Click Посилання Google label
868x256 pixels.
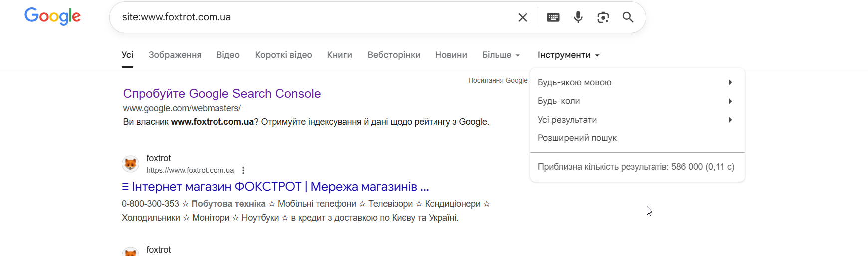498,80
